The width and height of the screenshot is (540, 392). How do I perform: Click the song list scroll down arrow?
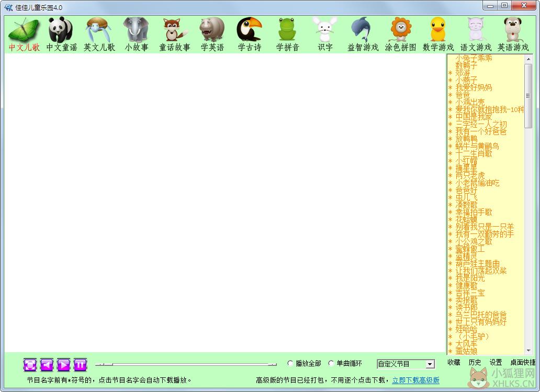528,351
